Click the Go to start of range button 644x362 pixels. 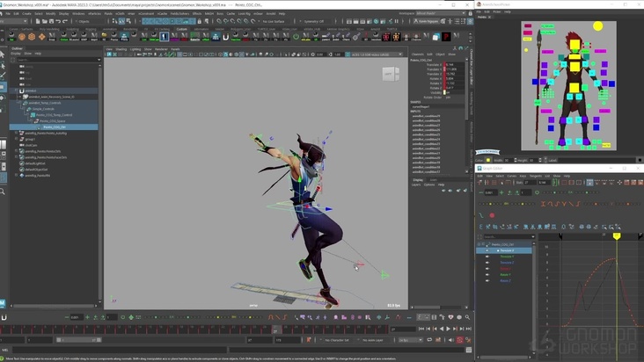pyautogui.click(x=421, y=329)
